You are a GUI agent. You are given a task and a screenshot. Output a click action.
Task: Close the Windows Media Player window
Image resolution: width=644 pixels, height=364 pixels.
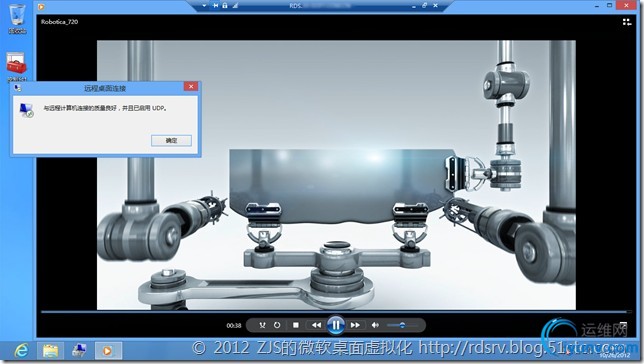[x=626, y=6]
